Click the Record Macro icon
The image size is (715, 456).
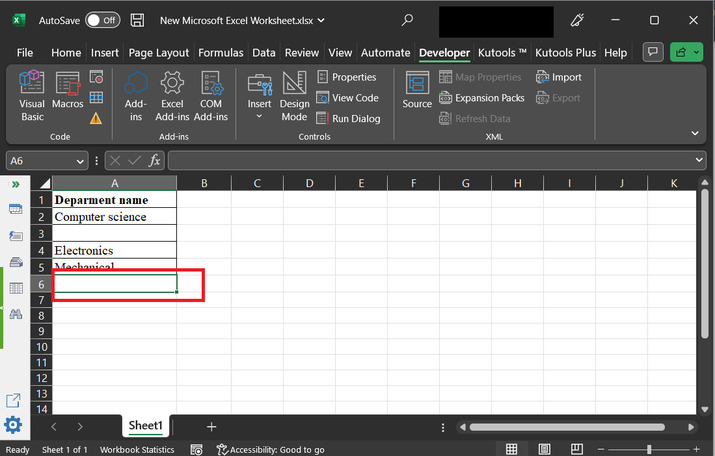(x=96, y=77)
